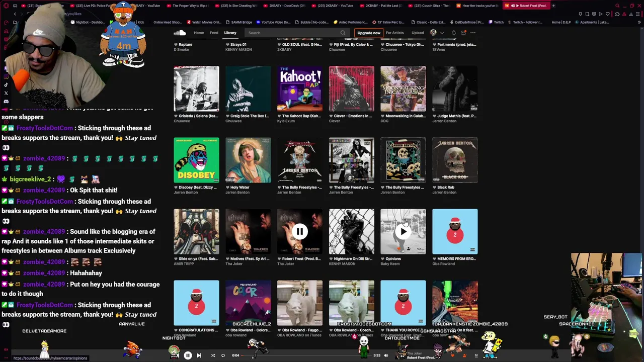This screenshot has height=362, width=644.
Task: Open the three-dots more menu
Action: tap(473, 33)
